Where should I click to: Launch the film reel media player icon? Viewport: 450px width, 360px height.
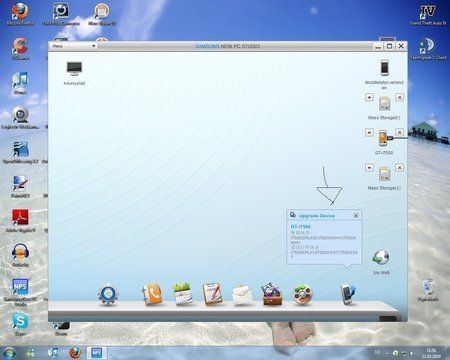[x=302, y=294]
